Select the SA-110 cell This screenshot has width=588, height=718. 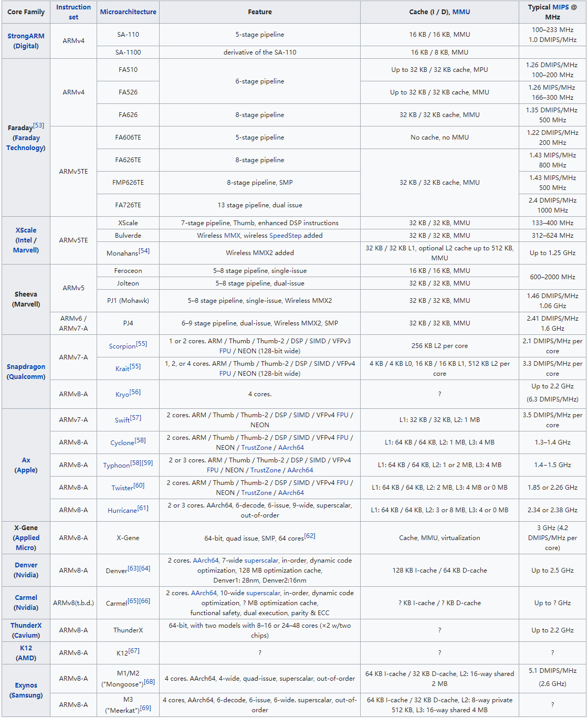tap(128, 35)
